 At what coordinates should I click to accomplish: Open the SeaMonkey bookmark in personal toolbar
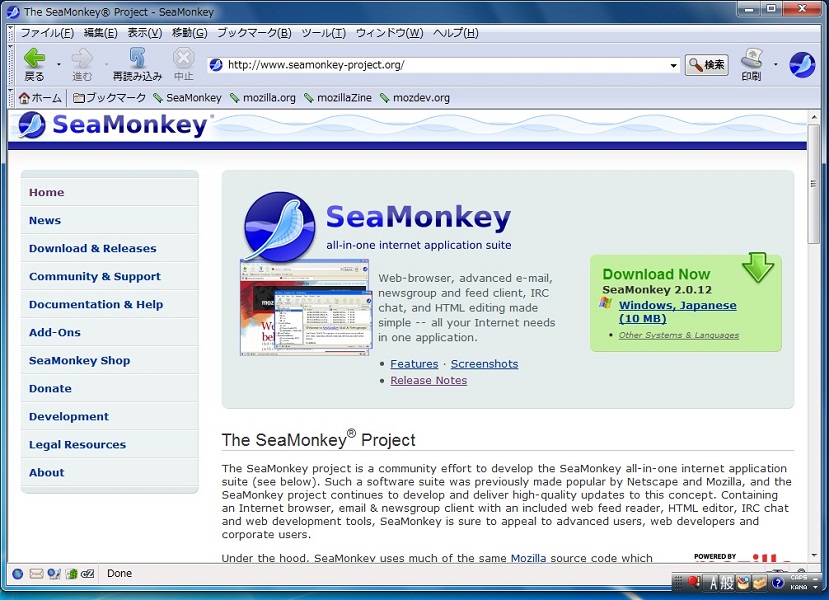[x=187, y=98]
